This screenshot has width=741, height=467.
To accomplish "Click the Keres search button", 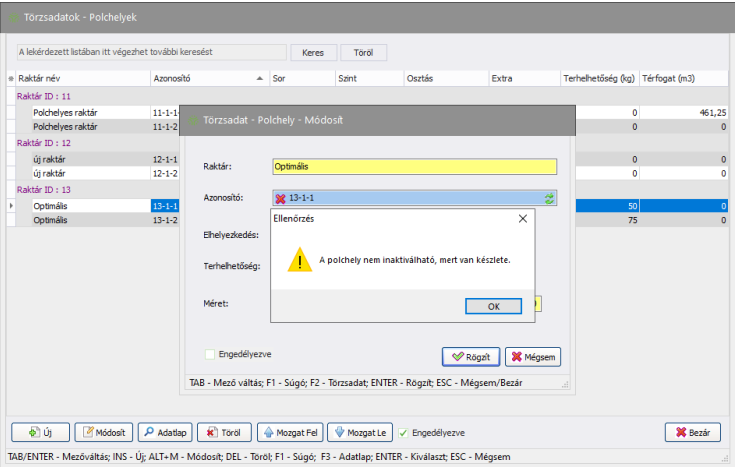I will point(313,52).
